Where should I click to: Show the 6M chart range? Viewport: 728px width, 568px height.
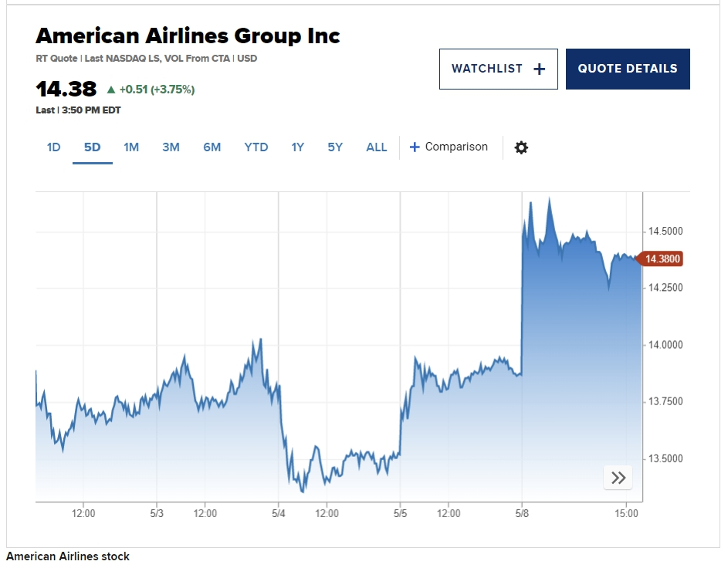click(212, 147)
